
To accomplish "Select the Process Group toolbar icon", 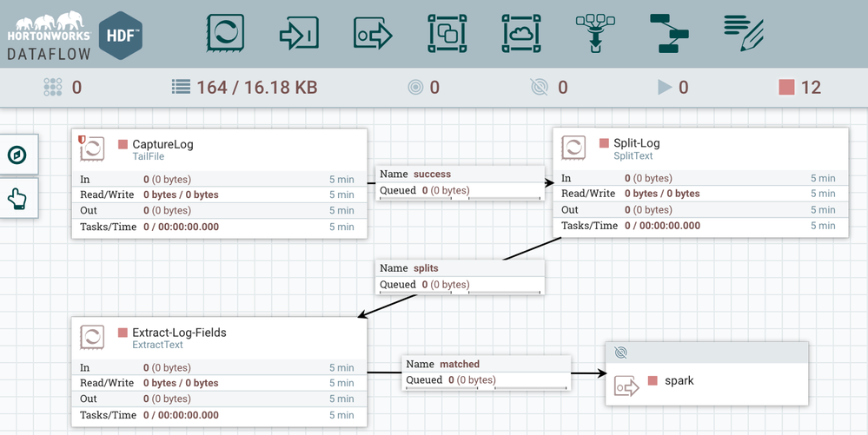I will 447,33.
